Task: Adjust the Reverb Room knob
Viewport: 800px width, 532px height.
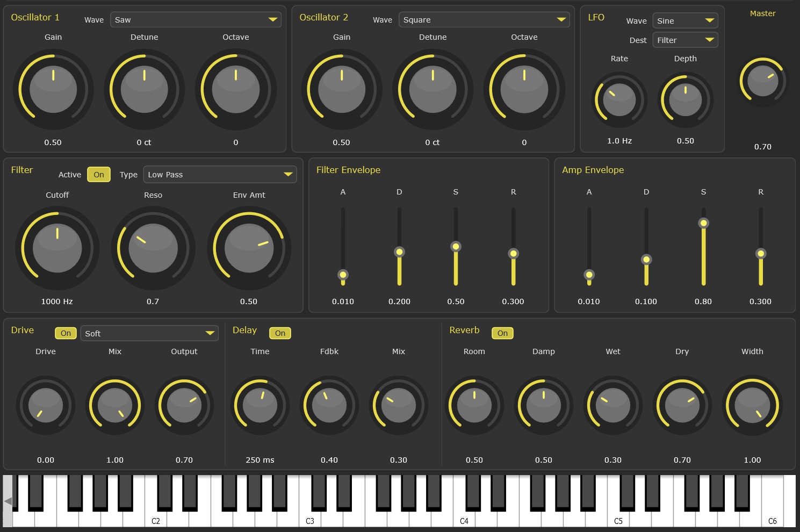Action: pyautogui.click(x=474, y=406)
